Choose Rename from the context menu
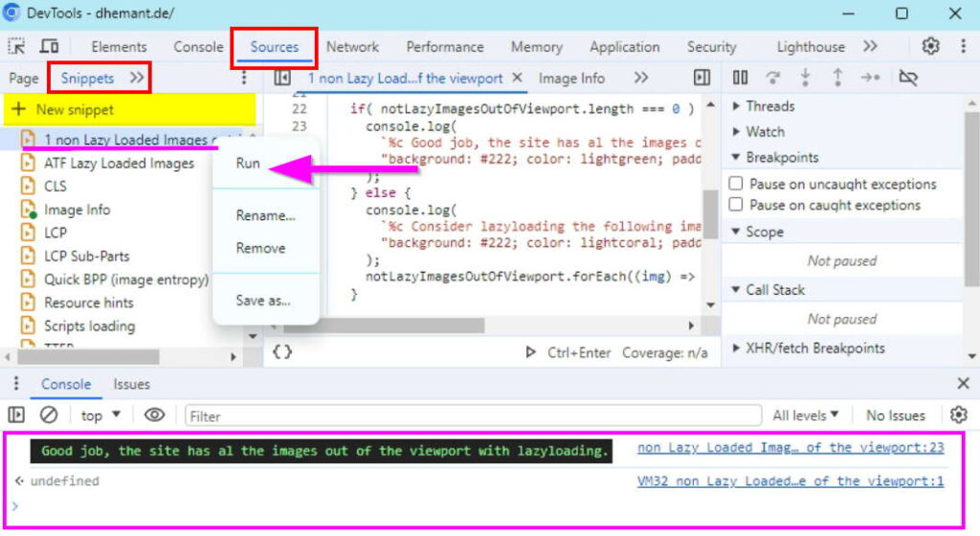The width and height of the screenshot is (980, 536). pos(266,215)
